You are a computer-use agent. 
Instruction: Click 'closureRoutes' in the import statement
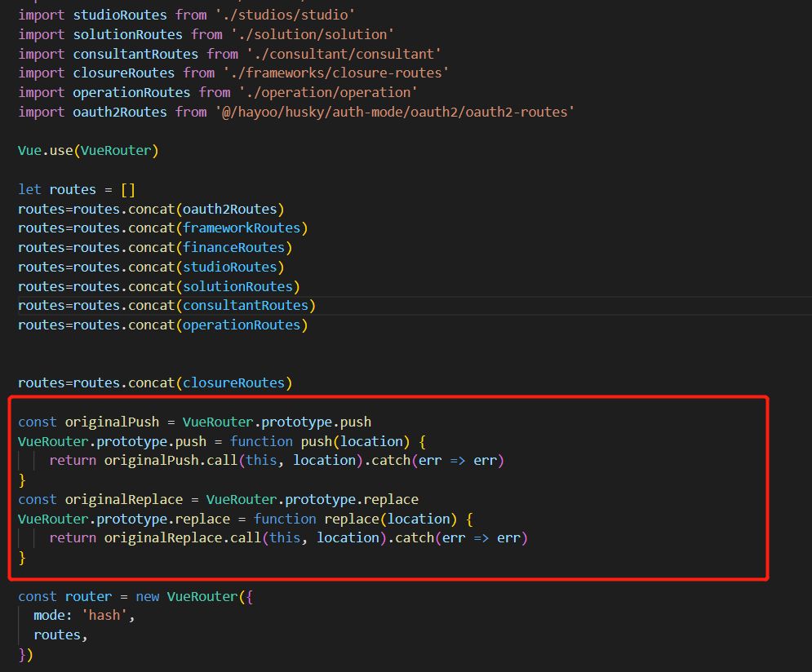[x=124, y=73]
